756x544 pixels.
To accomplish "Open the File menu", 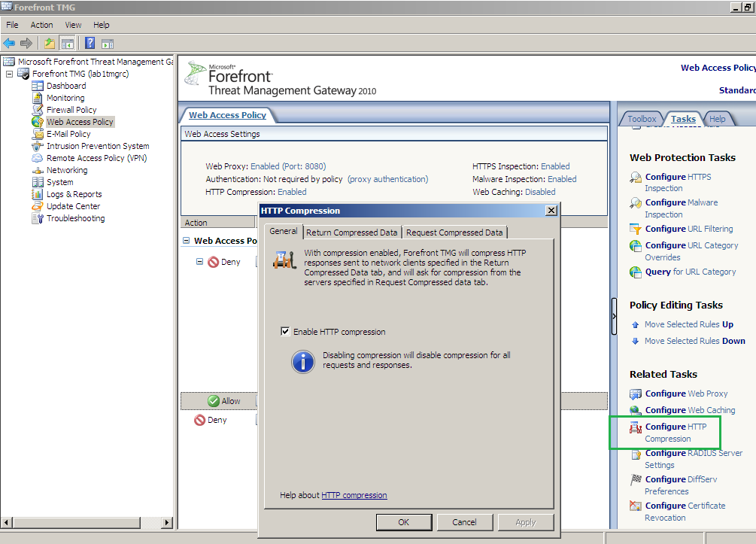I will 12,25.
